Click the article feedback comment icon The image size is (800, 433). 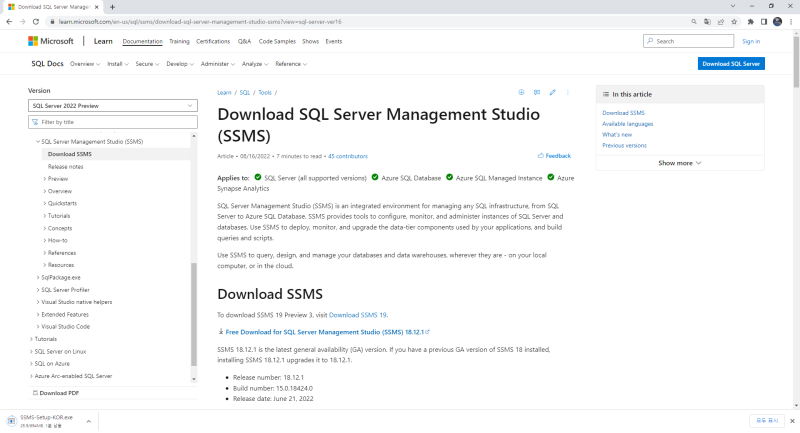point(537,92)
